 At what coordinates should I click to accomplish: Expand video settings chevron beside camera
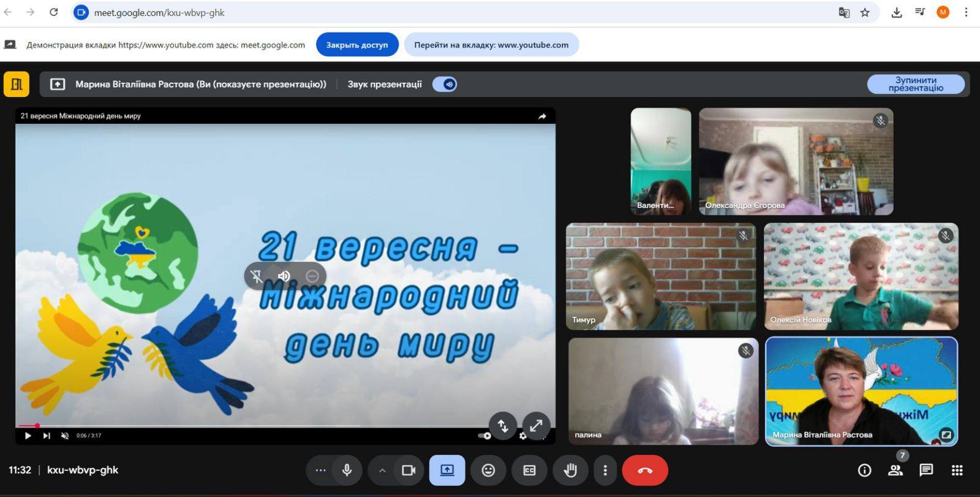point(382,470)
